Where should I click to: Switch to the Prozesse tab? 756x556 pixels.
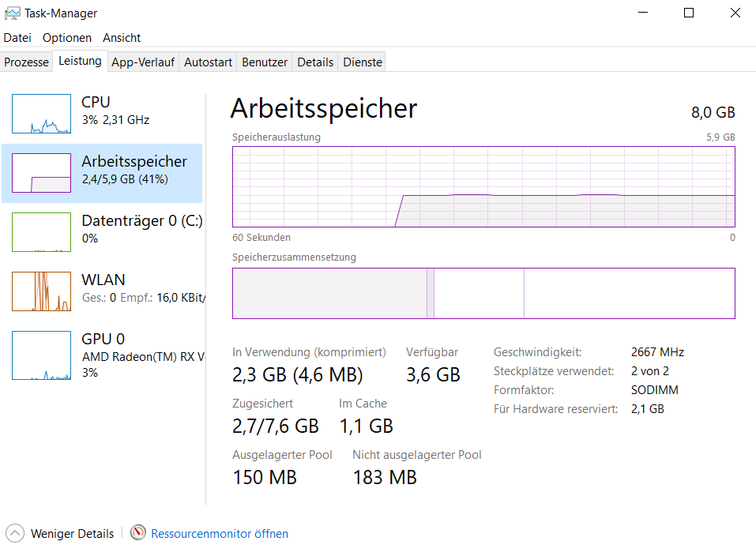pos(26,62)
